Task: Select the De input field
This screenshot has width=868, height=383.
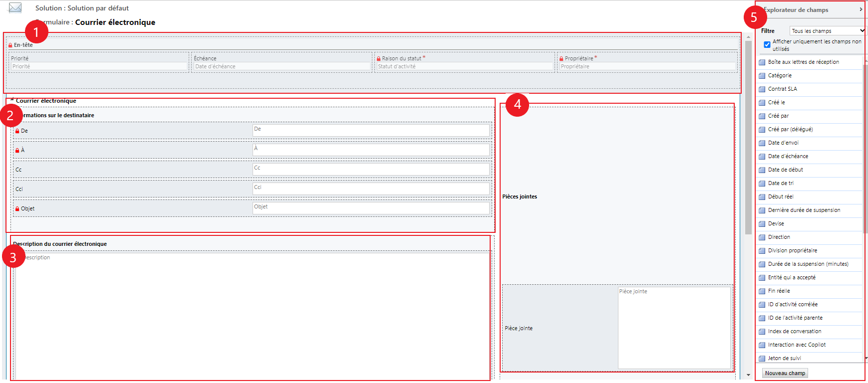Action: coord(371,131)
